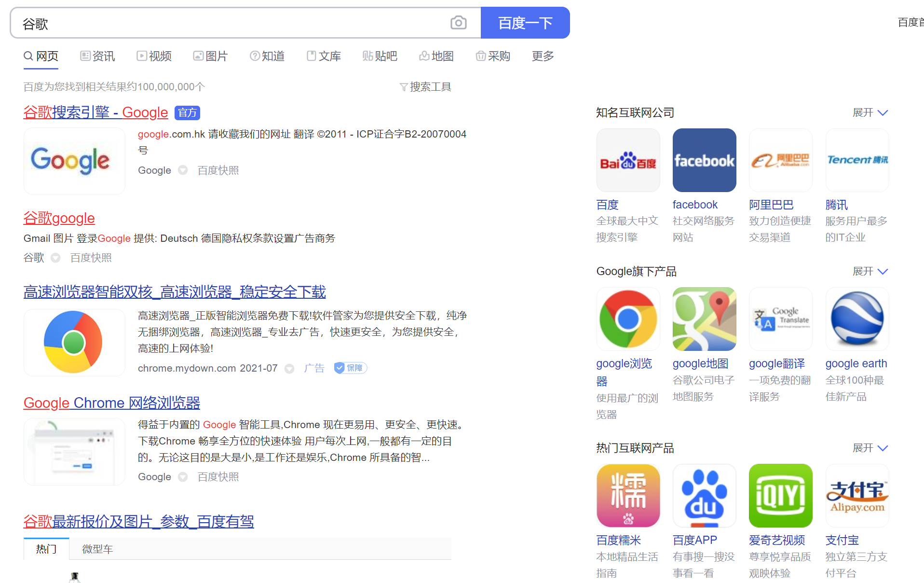
Task: Click the facebook company icon
Action: pos(704,160)
